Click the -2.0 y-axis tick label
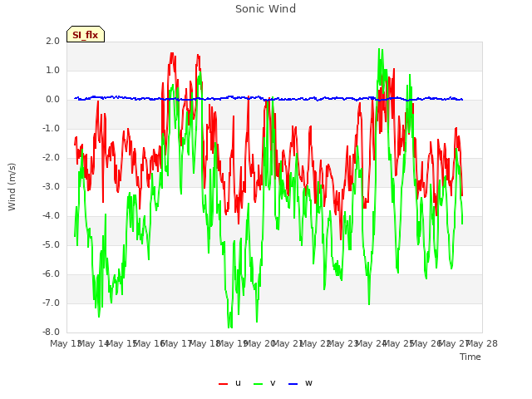Image resolution: width=532 pixels, height=399 pixels. 51,157
